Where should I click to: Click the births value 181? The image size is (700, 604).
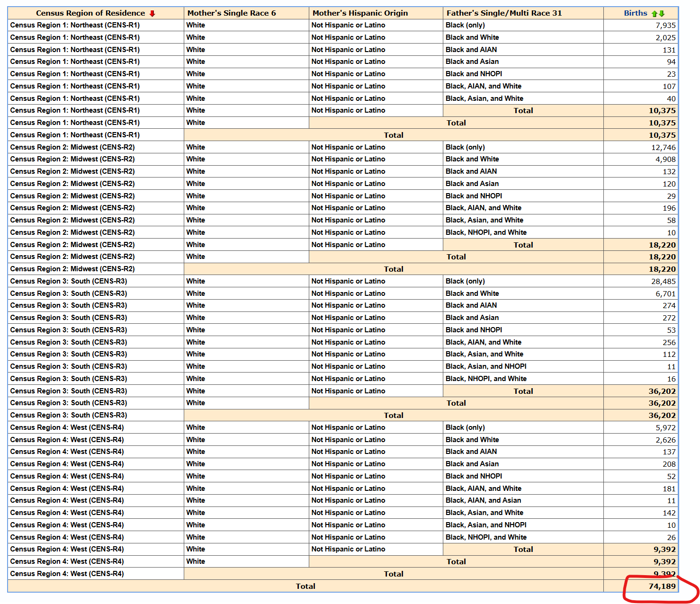pos(669,489)
